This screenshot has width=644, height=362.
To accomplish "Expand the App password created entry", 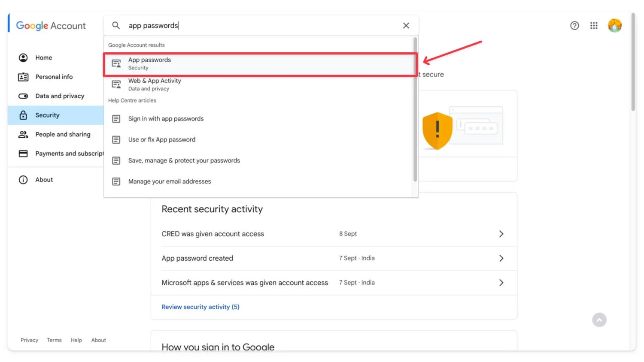I will [x=501, y=258].
